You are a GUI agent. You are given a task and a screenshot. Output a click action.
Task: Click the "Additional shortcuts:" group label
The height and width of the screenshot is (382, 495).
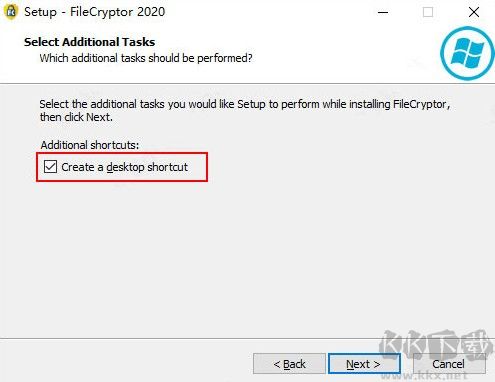coord(90,145)
